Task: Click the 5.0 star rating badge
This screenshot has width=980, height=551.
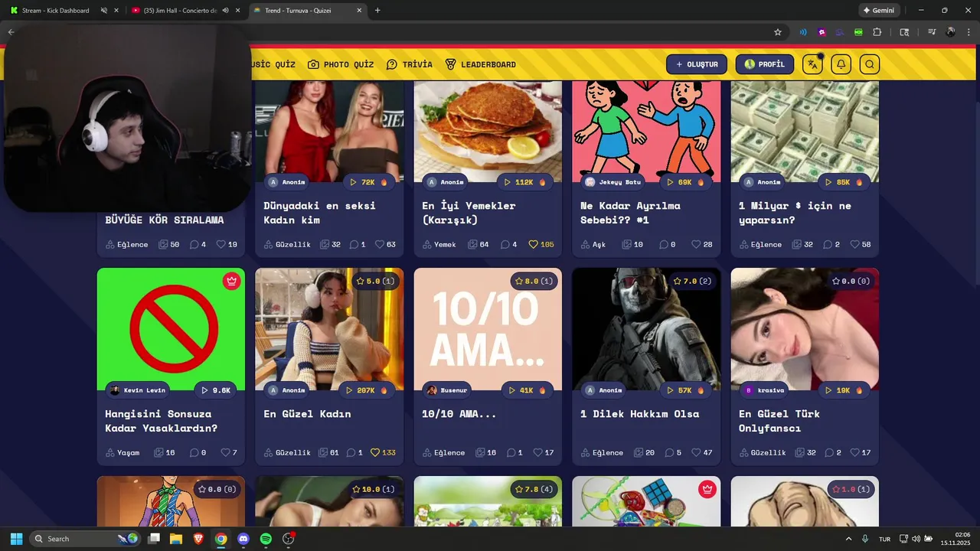Action: 375,281
